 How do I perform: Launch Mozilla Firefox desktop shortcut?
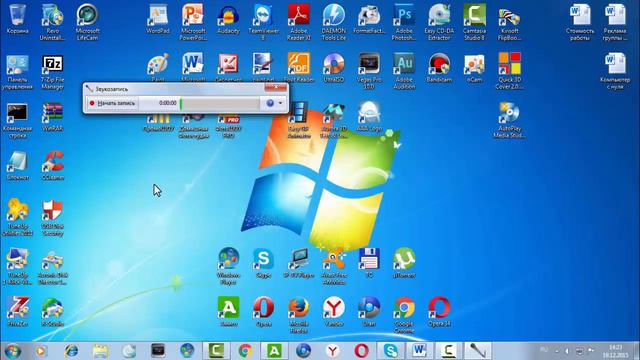298,315
